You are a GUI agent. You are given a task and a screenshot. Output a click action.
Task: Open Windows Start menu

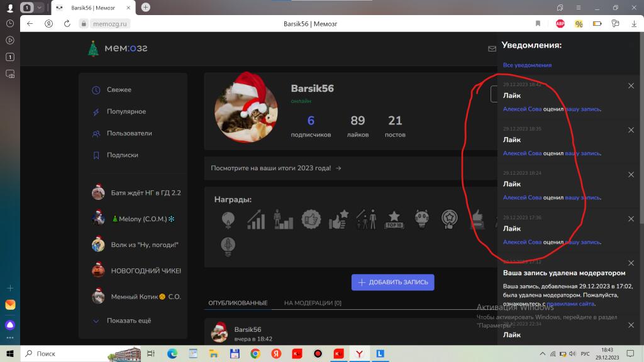pos(10,353)
